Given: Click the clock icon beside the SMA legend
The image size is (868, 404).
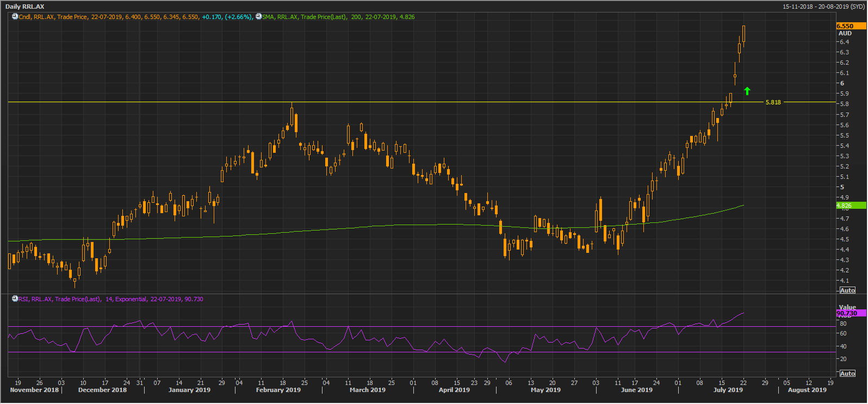Looking at the screenshot, I should click(x=258, y=17).
